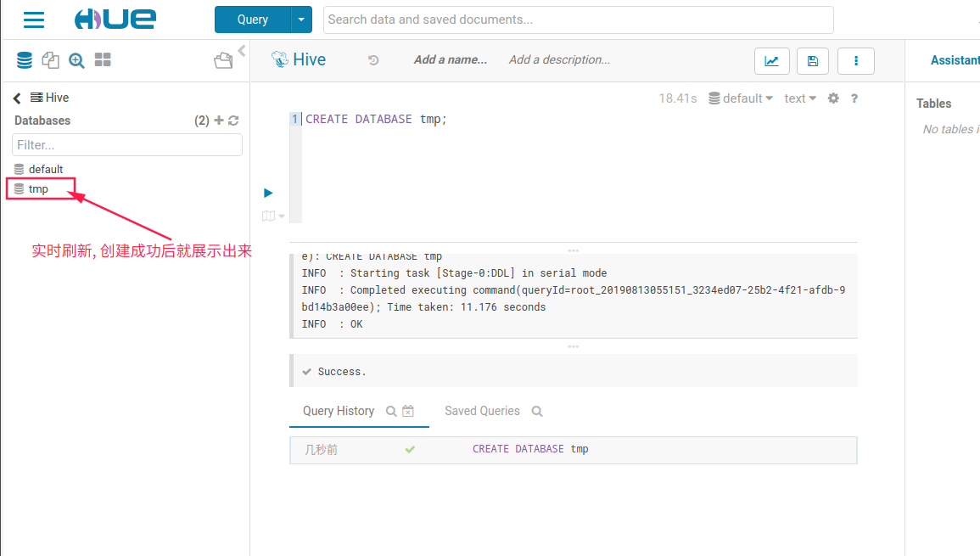
Task: Click the Hue logo
Action: [115, 20]
